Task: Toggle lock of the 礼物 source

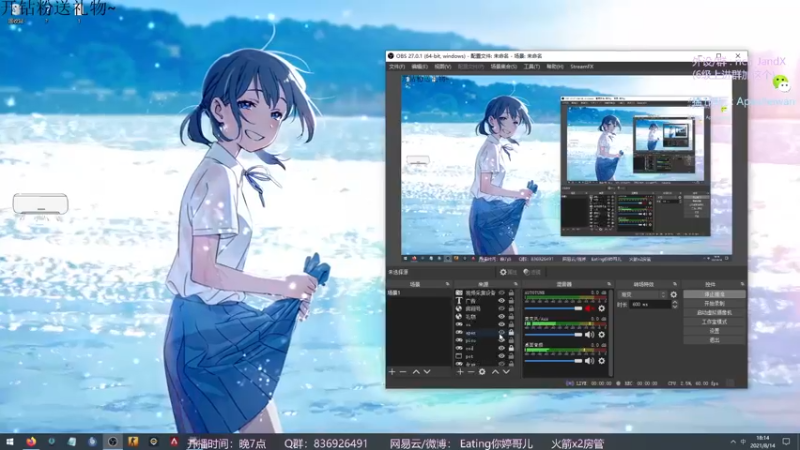Action: tap(511, 317)
